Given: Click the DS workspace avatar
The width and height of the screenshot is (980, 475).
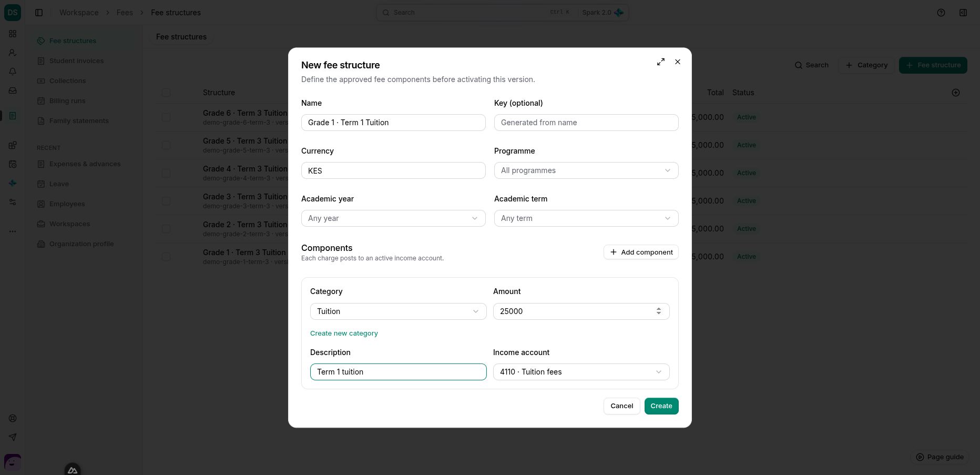Looking at the screenshot, I should 13,13.
